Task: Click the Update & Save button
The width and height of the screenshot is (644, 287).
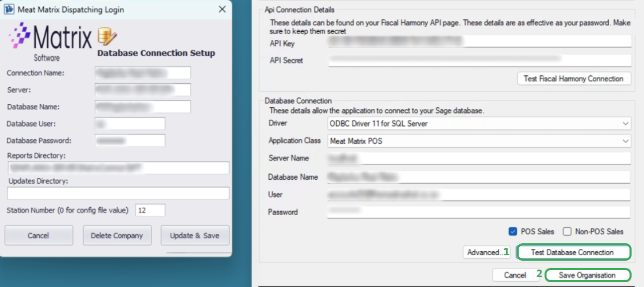Action: [195, 235]
